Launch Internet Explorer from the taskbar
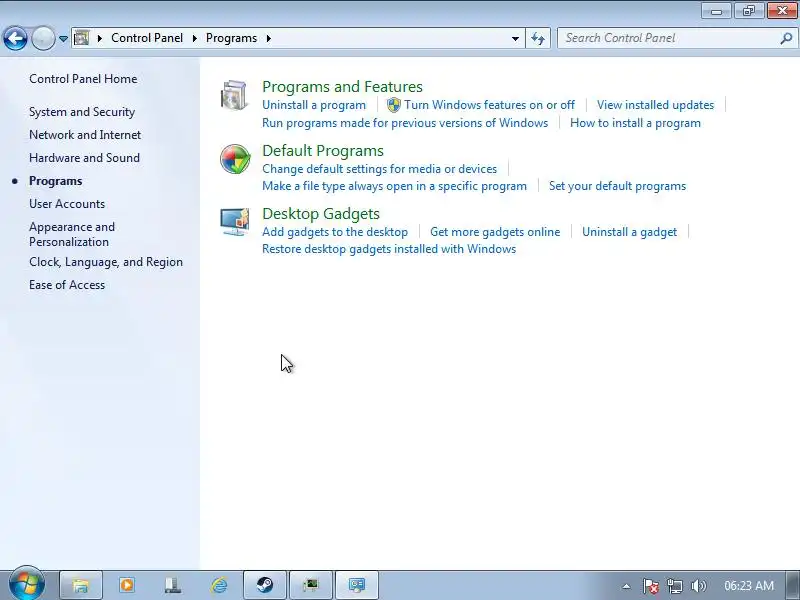 (x=219, y=585)
